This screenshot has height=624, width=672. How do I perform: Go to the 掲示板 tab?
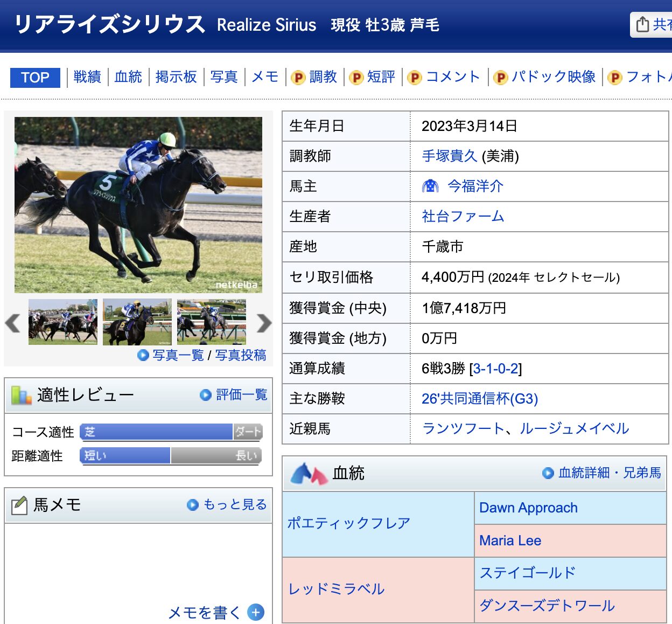pos(176,77)
